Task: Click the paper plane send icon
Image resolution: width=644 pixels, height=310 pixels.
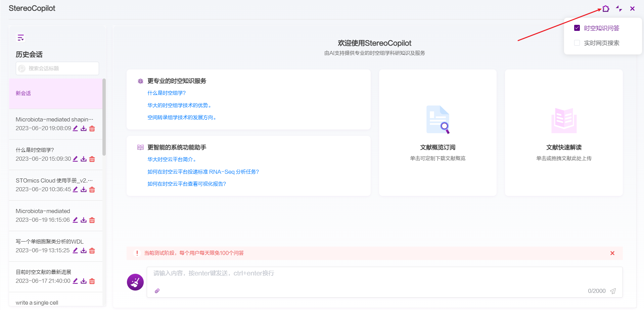Action: (x=613, y=291)
